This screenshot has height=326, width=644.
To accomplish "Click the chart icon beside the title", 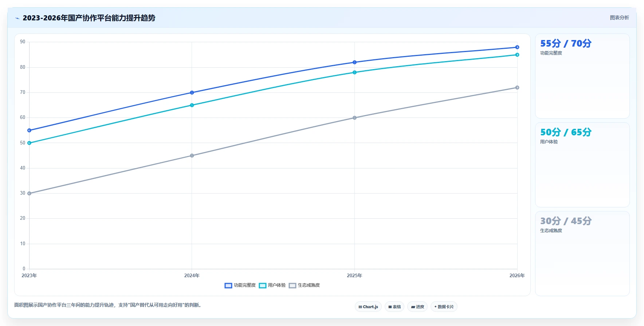I will click(x=17, y=18).
